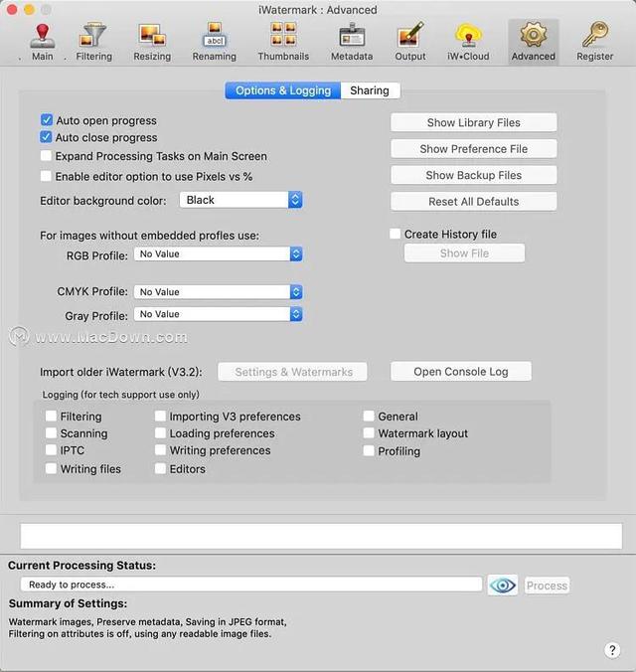Click 'Logging (for tech support use only)' label
The image size is (636, 672).
[x=121, y=395]
